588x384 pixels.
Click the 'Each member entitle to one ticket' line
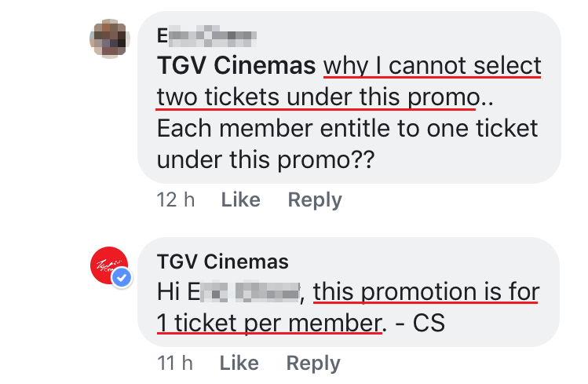pos(347,128)
